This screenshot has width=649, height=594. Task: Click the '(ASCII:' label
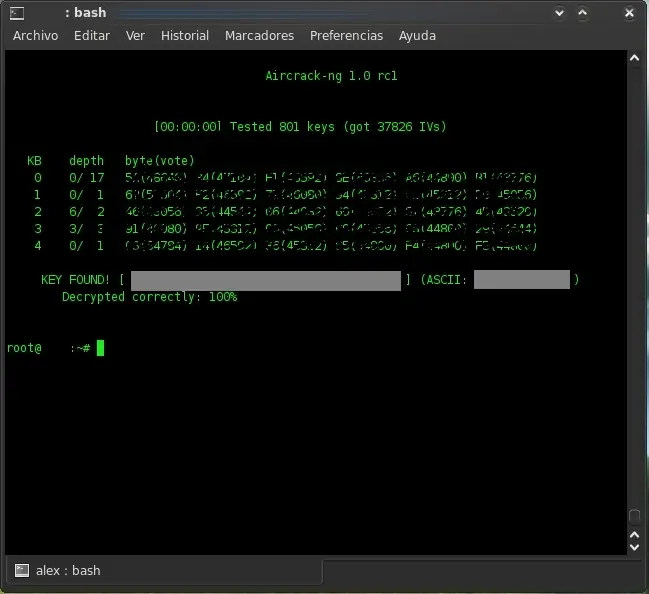coord(444,280)
